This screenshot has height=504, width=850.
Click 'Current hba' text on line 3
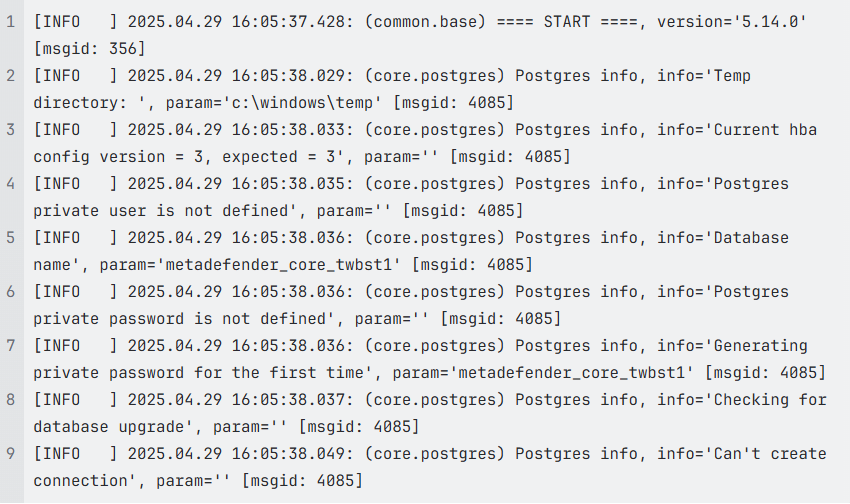765,130
